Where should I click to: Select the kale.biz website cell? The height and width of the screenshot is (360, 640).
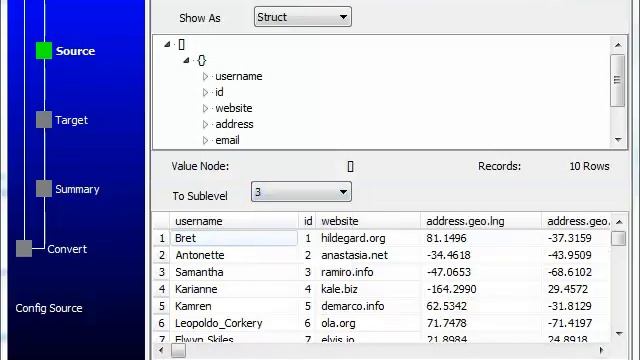[369, 289]
